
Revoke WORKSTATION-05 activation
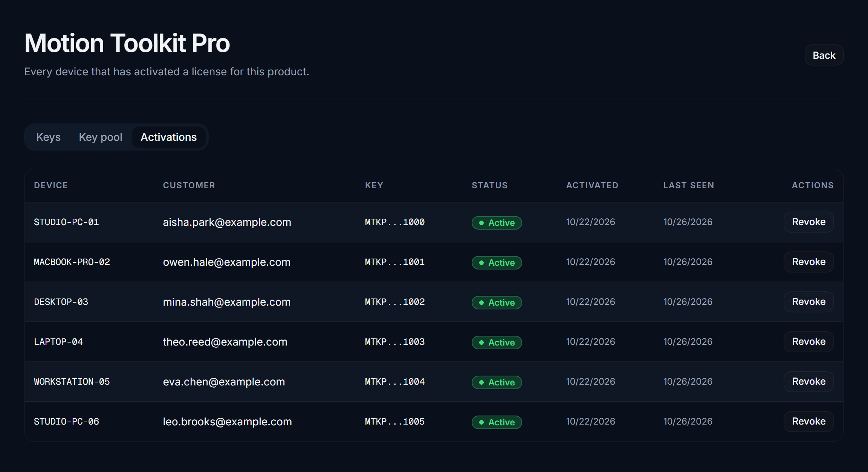tap(808, 382)
